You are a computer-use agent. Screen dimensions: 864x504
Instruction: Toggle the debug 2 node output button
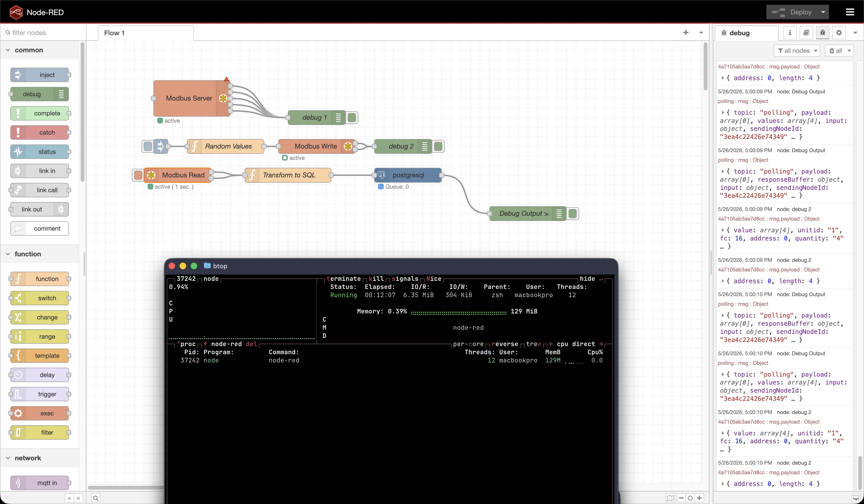click(438, 146)
